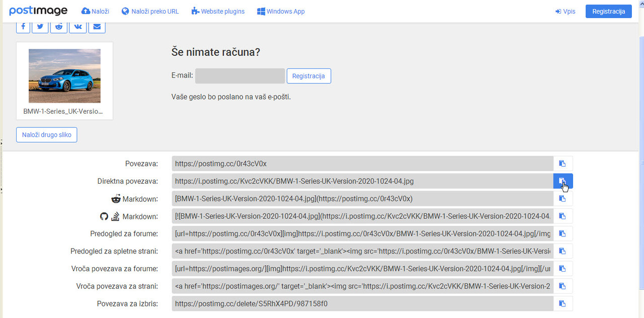Copy the GitHub Markdown code

click(563, 216)
